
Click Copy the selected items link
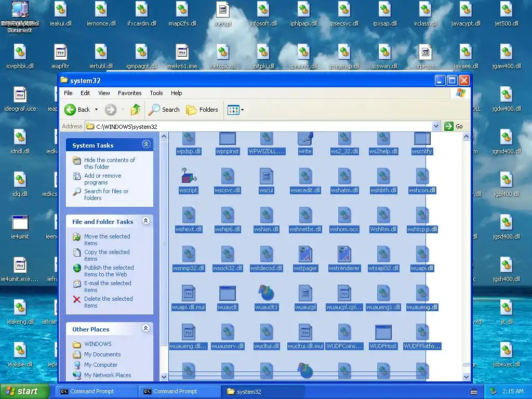coord(107,255)
